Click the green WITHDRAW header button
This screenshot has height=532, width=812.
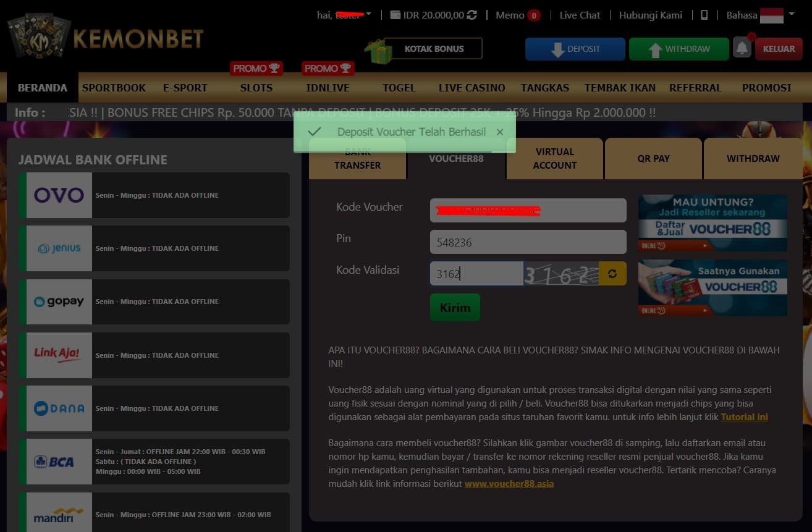point(679,49)
